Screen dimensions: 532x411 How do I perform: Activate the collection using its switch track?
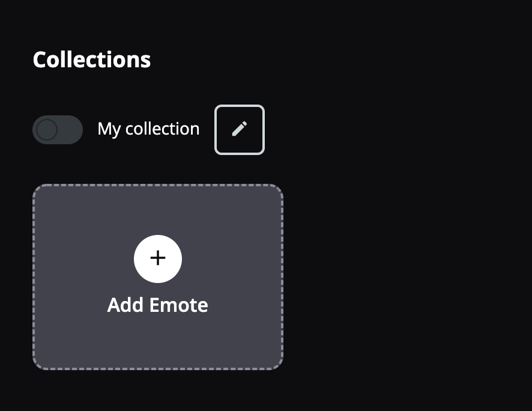coord(58,130)
